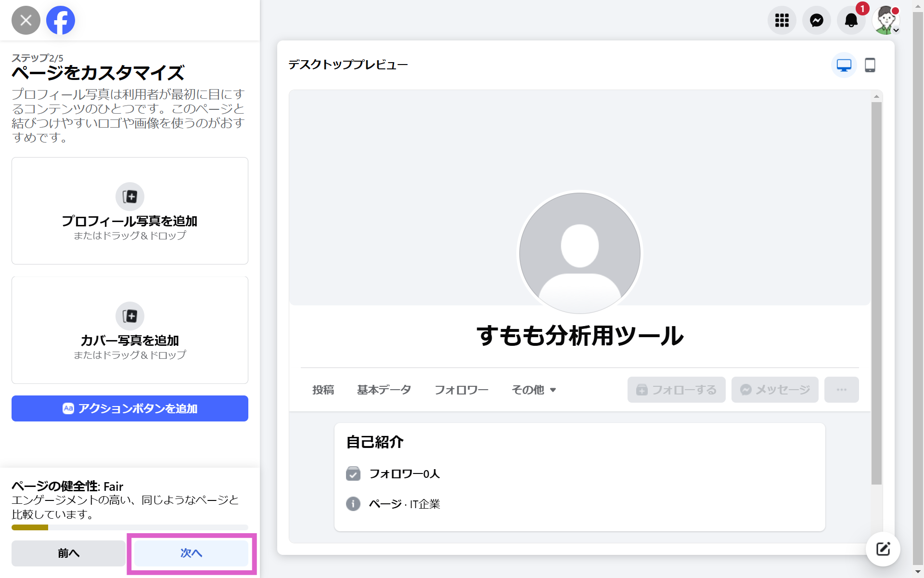Add a profile photo
Viewport: 924px width, 578px height.
pyautogui.click(x=130, y=210)
